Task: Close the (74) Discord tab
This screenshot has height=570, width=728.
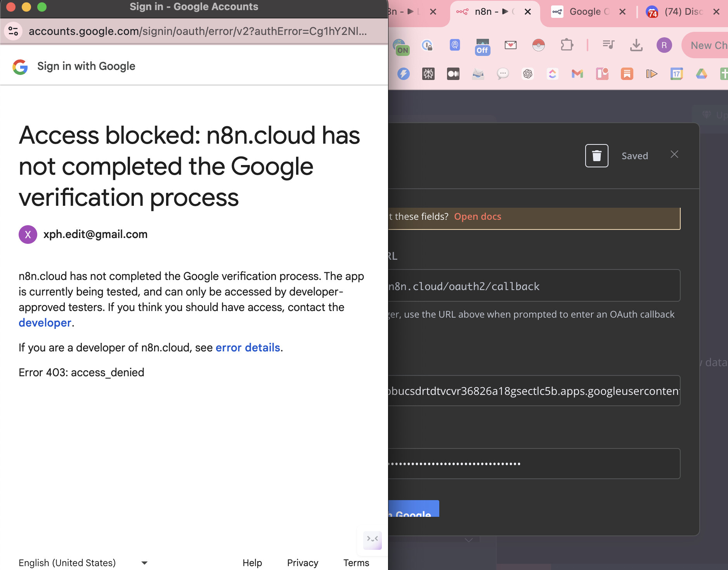Action: pos(716,12)
